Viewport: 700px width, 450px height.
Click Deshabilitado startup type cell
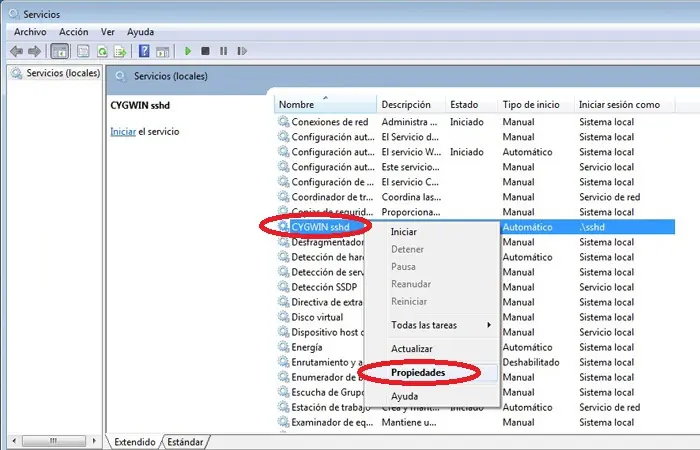531,362
